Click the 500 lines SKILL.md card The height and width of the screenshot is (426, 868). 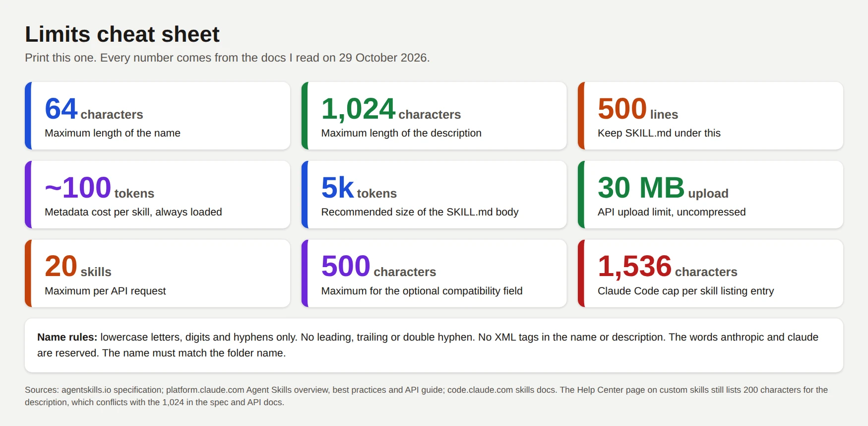(x=710, y=116)
